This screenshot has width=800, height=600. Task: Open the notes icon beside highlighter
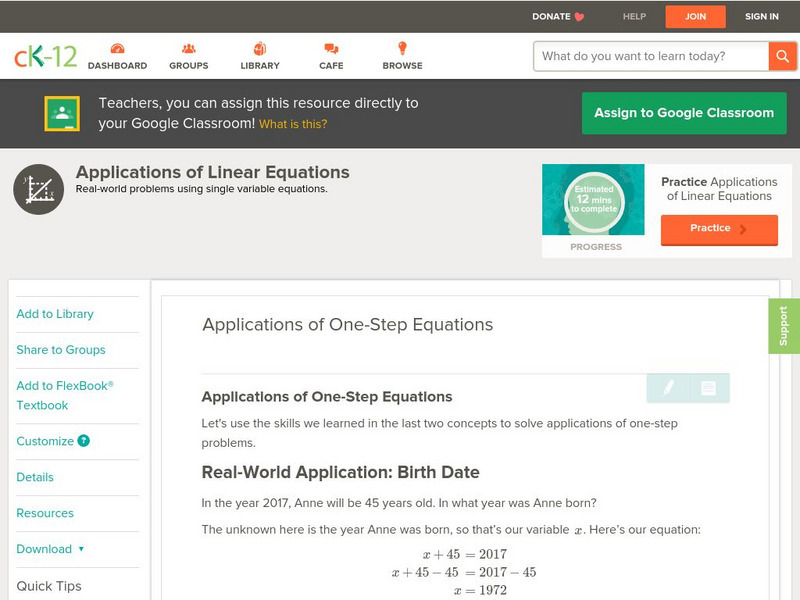click(x=708, y=388)
